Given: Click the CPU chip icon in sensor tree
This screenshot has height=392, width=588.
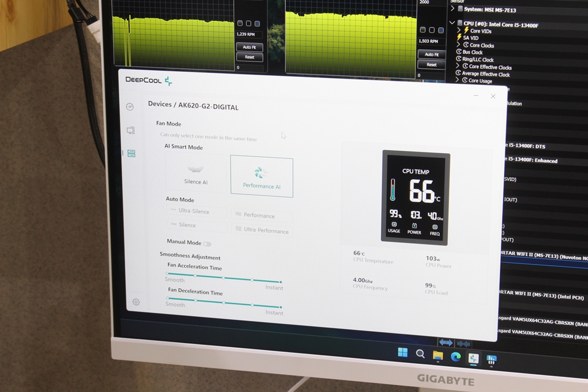Looking at the screenshot, I should tap(460, 23).
